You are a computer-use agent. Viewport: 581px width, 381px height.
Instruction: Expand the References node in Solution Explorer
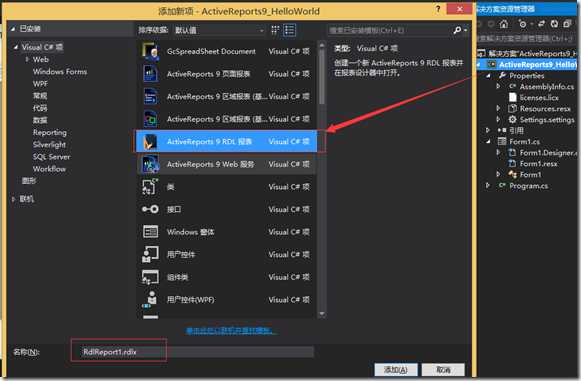tap(488, 130)
